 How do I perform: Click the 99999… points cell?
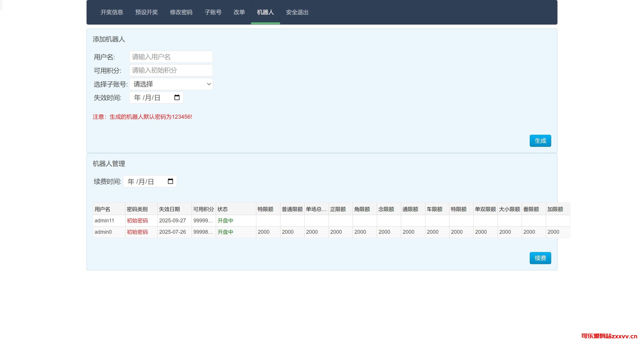coord(204,221)
